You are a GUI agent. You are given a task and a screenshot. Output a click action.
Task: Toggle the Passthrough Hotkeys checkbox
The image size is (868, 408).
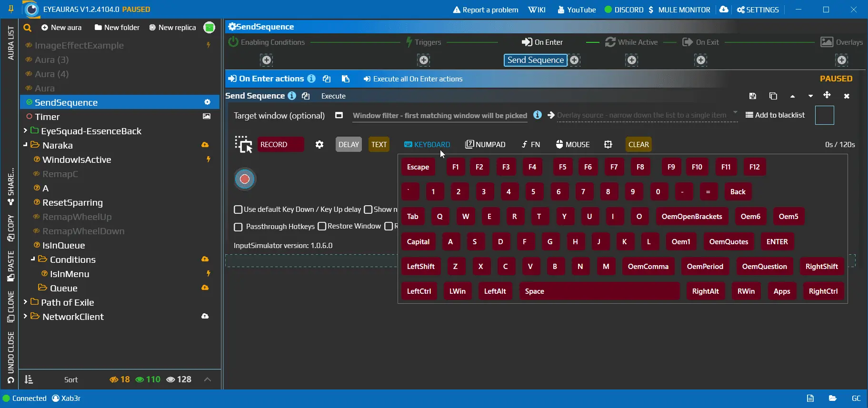click(x=238, y=227)
